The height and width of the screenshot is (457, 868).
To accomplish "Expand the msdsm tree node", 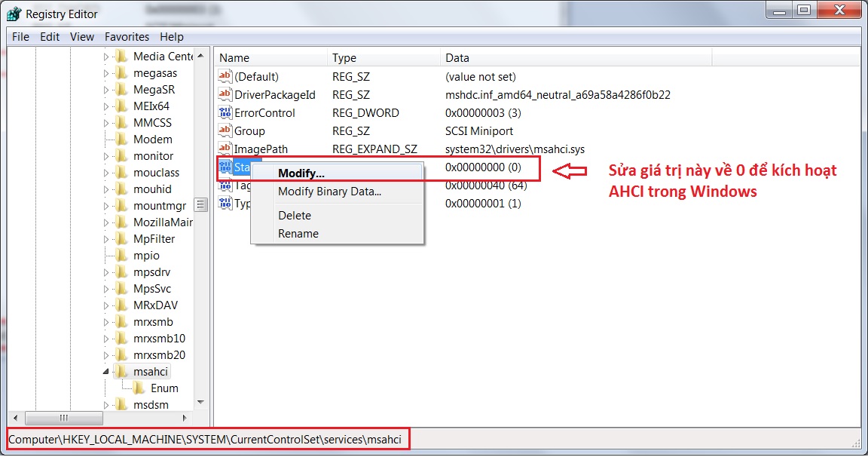I will 105,405.
